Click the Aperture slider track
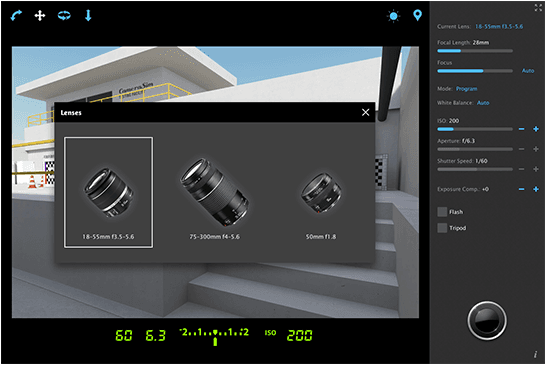 tap(475, 149)
